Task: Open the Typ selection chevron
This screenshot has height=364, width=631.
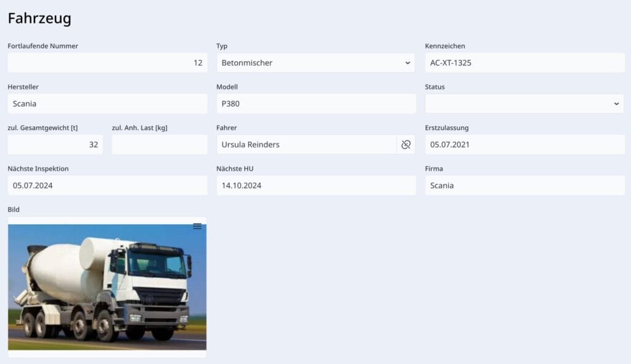Action: [407, 62]
